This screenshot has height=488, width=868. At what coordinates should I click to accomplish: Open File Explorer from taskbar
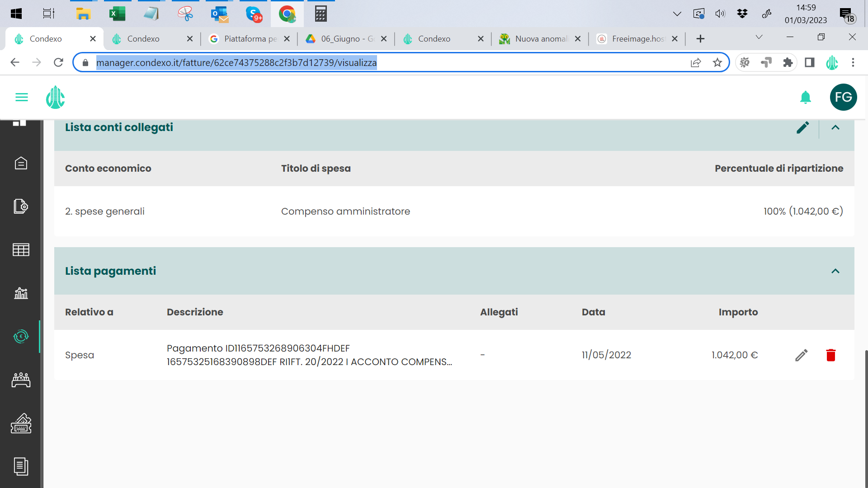tap(83, 14)
